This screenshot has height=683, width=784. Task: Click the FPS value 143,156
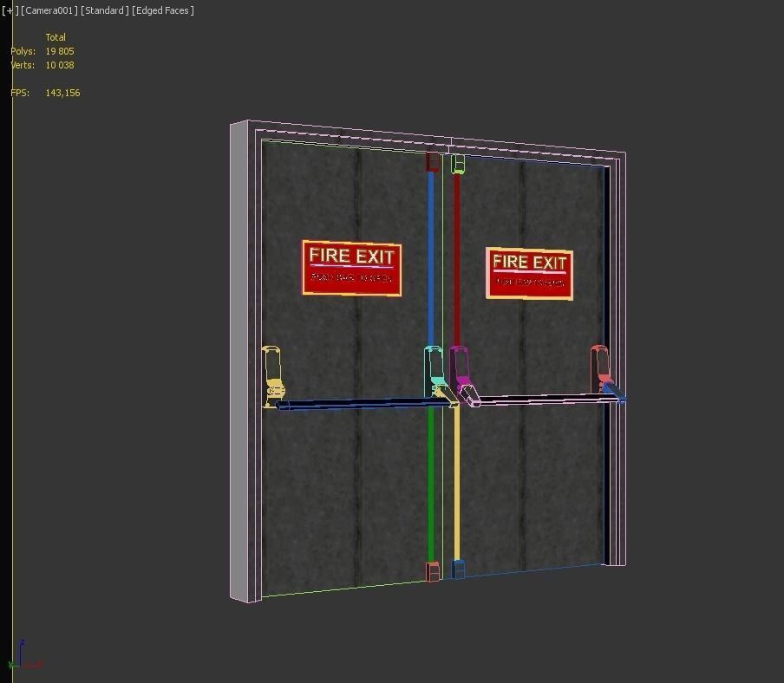[x=62, y=93]
